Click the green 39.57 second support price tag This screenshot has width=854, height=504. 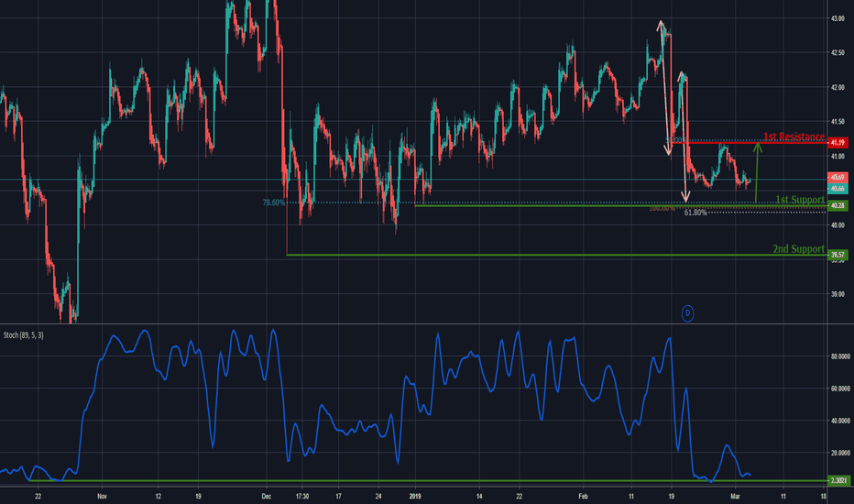[x=838, y=255]
